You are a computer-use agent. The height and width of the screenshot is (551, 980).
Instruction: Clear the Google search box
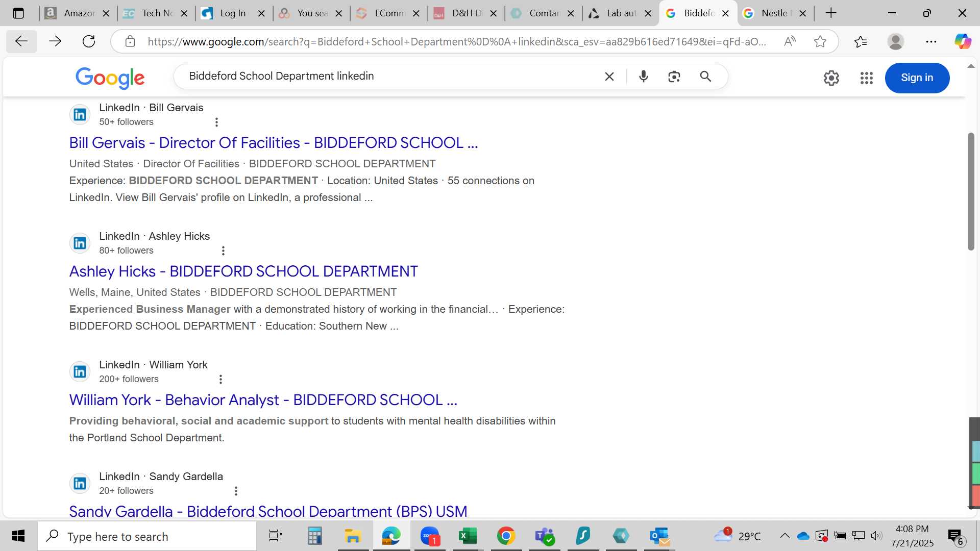tap(609, 77)
